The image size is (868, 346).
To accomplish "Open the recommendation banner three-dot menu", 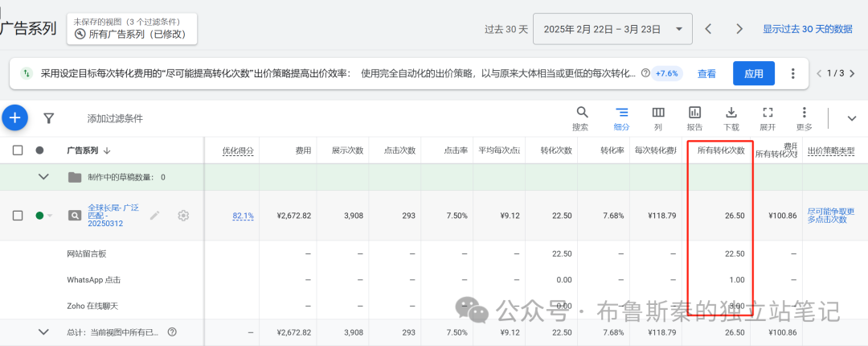I will pyautogui.click(x=792, y=73).
